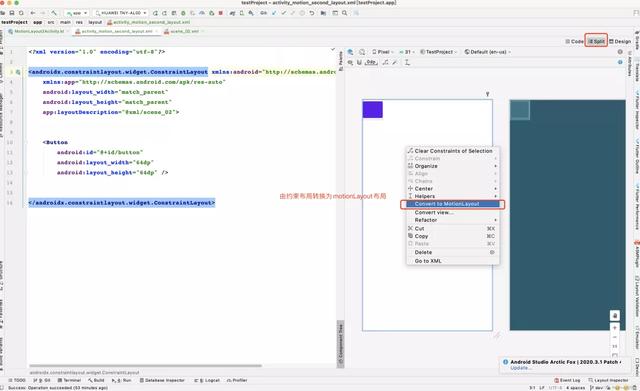
Task: Select Convert to MotionLayout menu item
Action: tap(453, 204)
